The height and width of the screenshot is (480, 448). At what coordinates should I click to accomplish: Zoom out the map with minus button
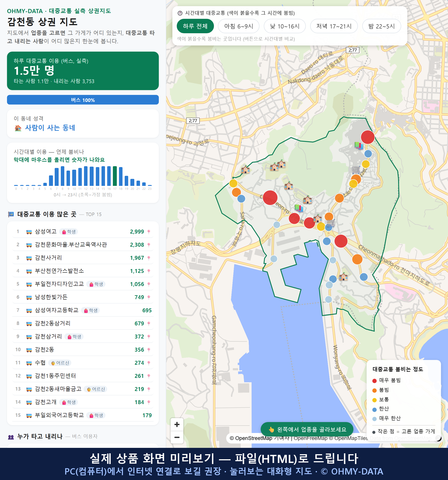(177, 437)
